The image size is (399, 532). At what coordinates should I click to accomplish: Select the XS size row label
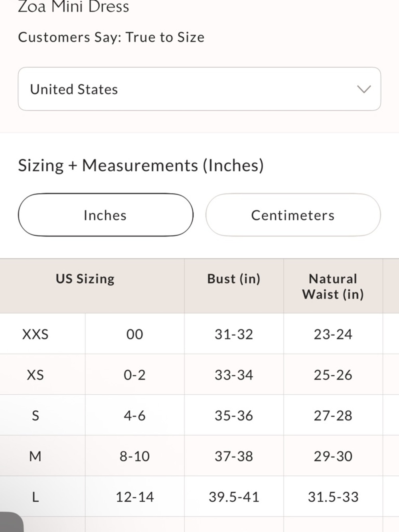pos(35,375)
